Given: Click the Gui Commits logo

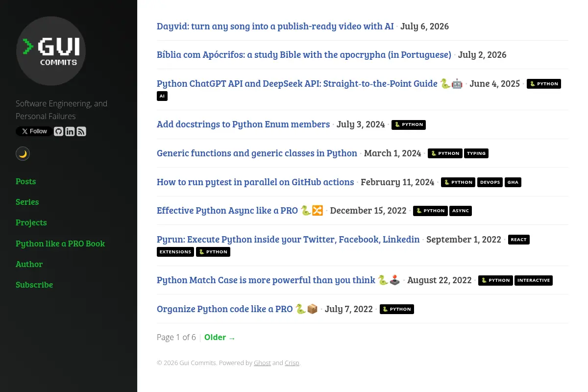Looking at the screenshot, I should point(51,51).
